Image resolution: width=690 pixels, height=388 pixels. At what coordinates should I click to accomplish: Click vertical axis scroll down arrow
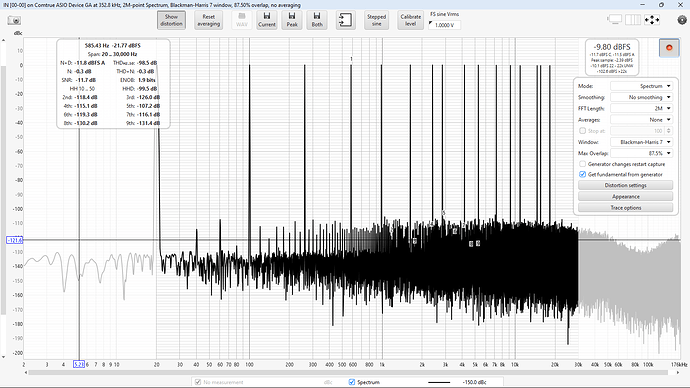4,357
